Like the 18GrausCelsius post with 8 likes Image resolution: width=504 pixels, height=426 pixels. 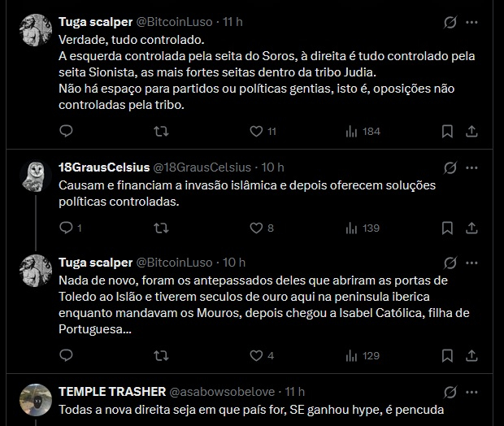pos(257,228)
